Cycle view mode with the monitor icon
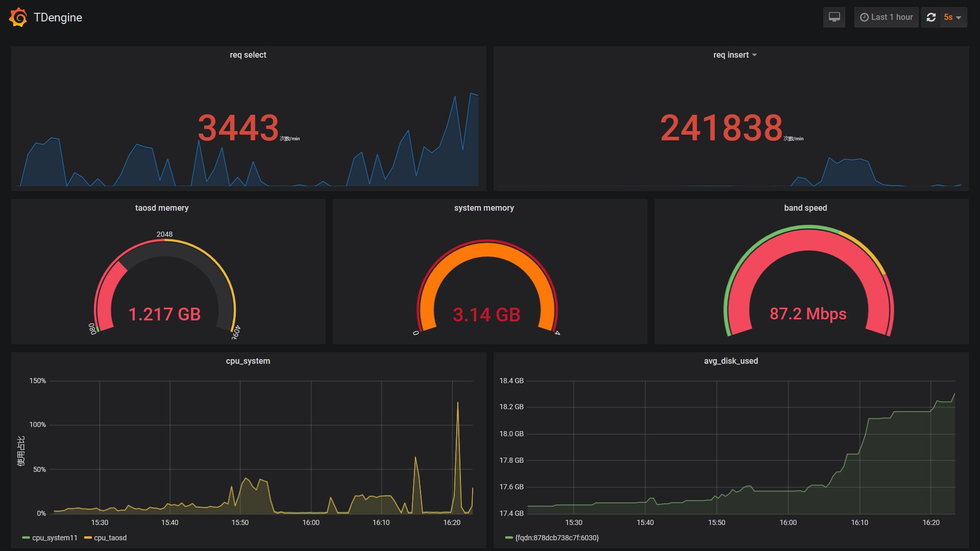 (834, 17)
